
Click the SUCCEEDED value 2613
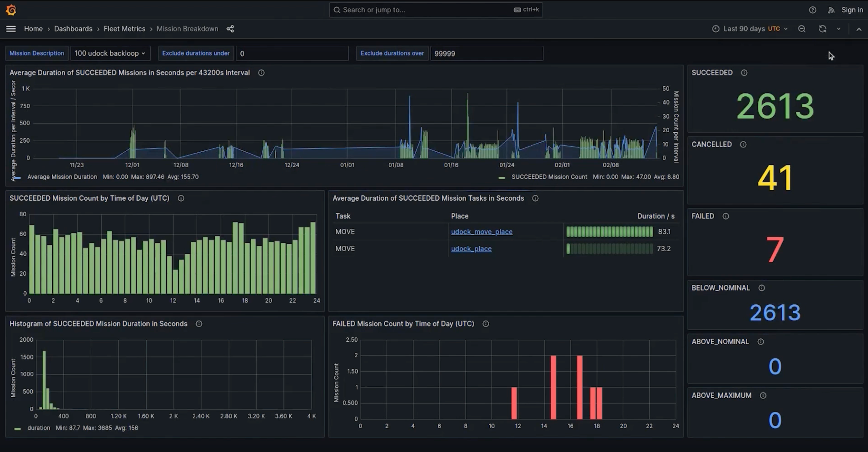tap(775, 106)
